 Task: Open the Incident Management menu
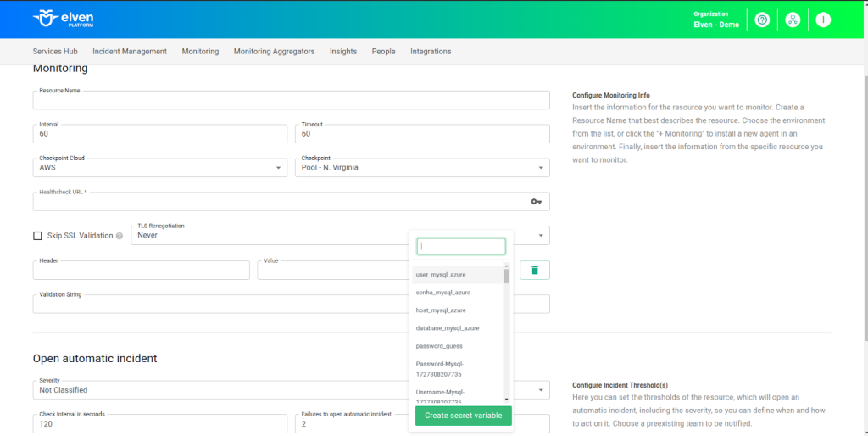coord(130,52)
